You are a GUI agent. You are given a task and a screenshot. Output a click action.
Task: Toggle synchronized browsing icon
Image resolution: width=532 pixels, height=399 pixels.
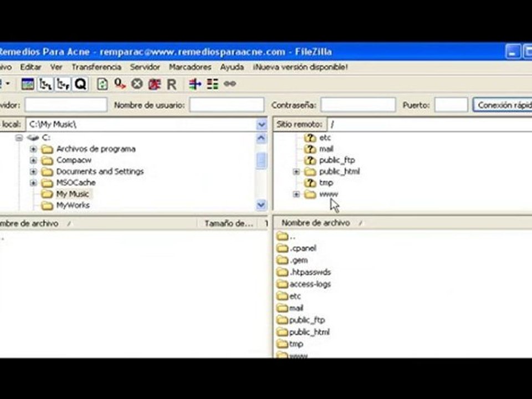(229, 84)
